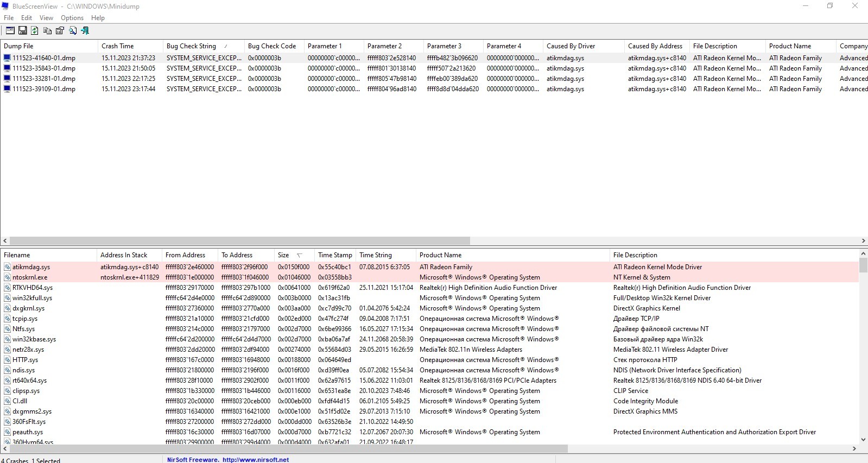Select the win32kbase.sys driver row
Image resolution: width=868 pixels, height=463 pixels.
pyautogui.click(x=429, y=339)
